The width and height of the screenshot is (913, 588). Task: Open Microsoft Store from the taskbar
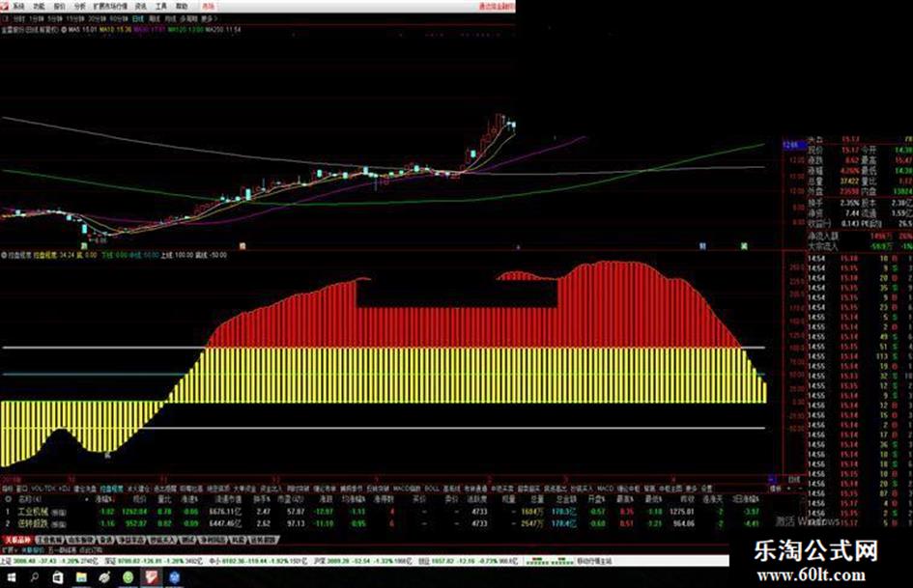tap(58, 577)
